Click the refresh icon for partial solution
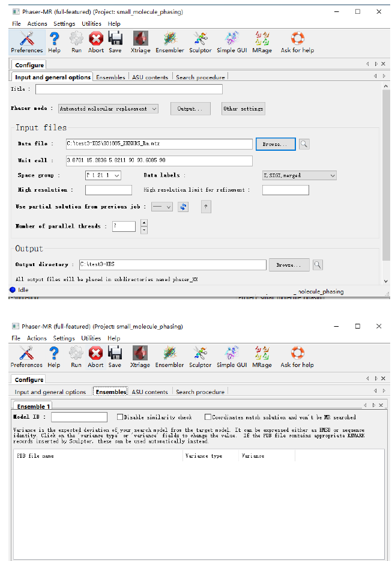 [x=183, y=207]
